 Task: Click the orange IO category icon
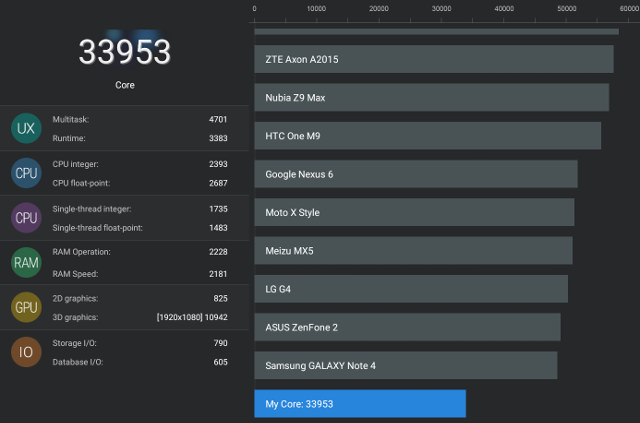[26, 352]
